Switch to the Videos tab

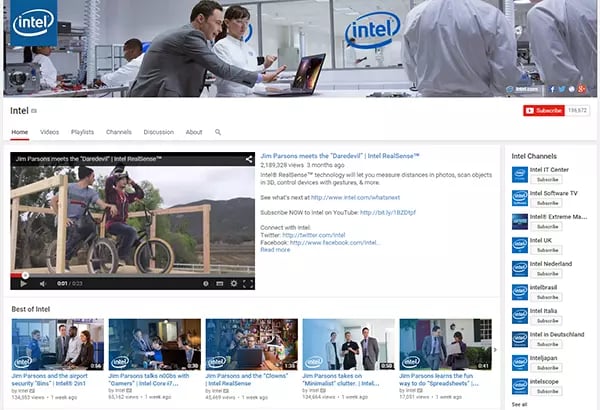[49, 132]
